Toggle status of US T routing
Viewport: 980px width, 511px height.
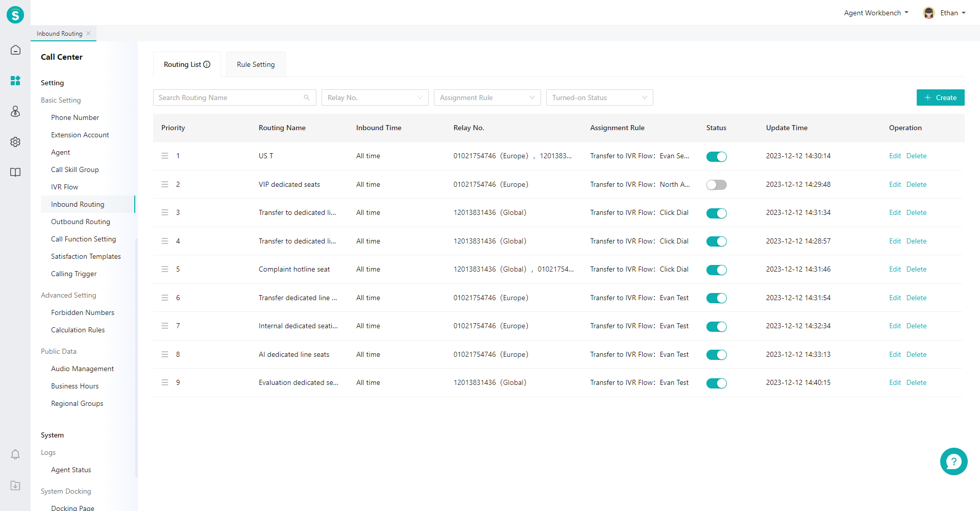point(716,157)
